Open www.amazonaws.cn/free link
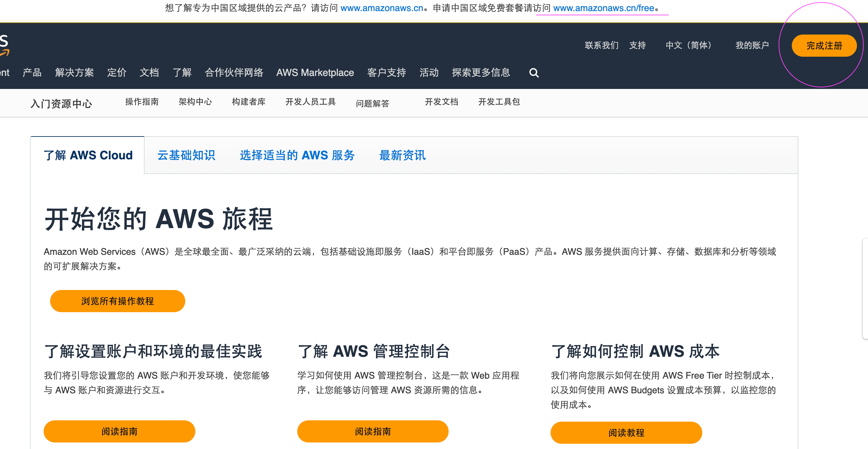Screen dimensions: 868x449 click(x=604, y=8)
